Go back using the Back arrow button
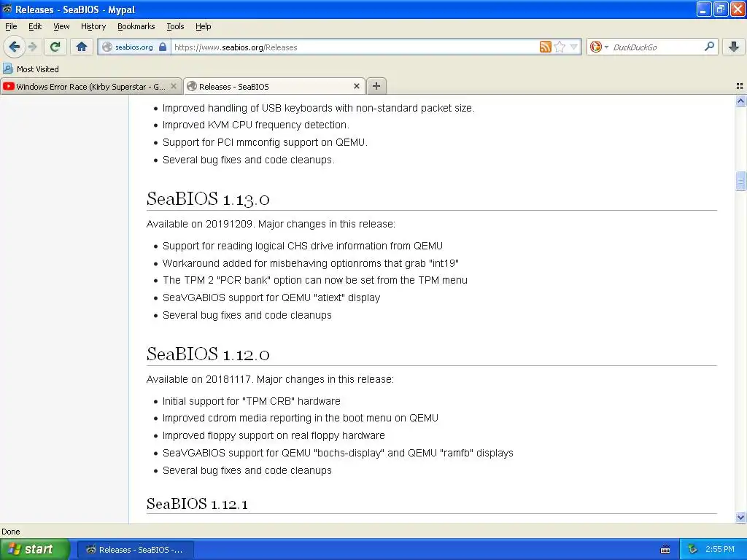747x560 pixels. [14, 47]
